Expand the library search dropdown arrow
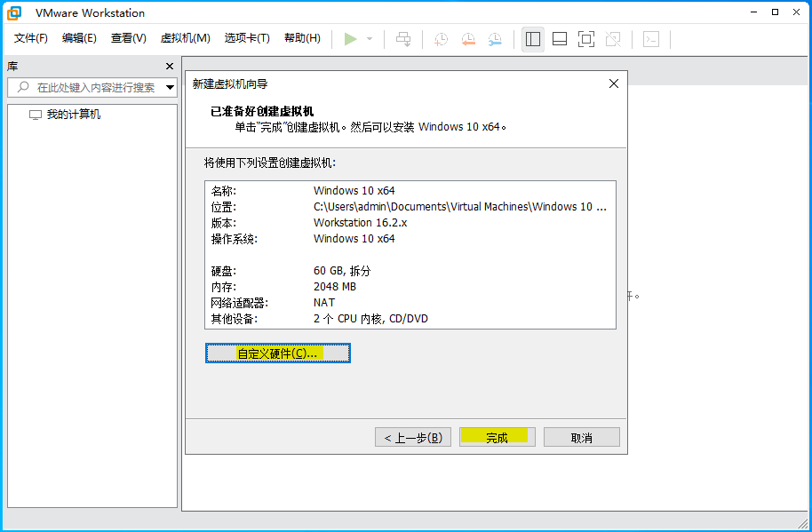 (x=170, y=87)
